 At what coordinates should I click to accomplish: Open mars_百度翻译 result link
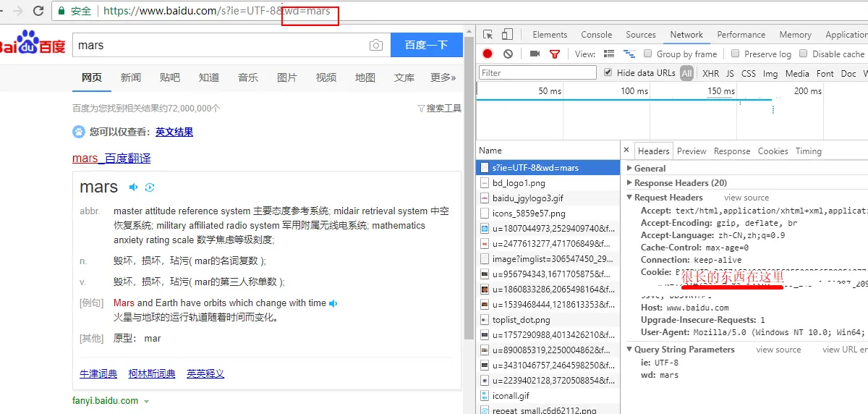coord(111,159)
